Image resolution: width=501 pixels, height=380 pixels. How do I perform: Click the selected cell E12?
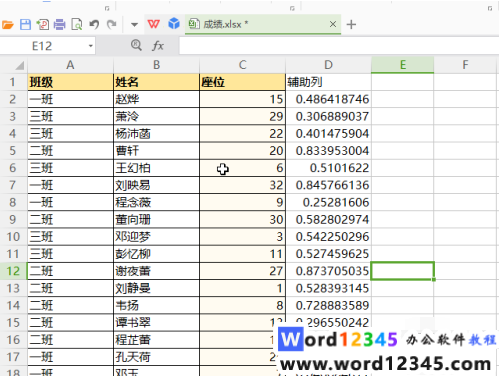(402, 271)
